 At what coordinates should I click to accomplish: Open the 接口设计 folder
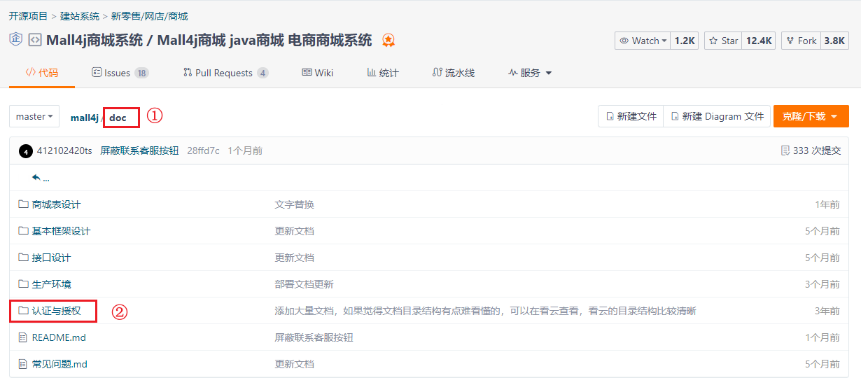click(x=52, y=258)
